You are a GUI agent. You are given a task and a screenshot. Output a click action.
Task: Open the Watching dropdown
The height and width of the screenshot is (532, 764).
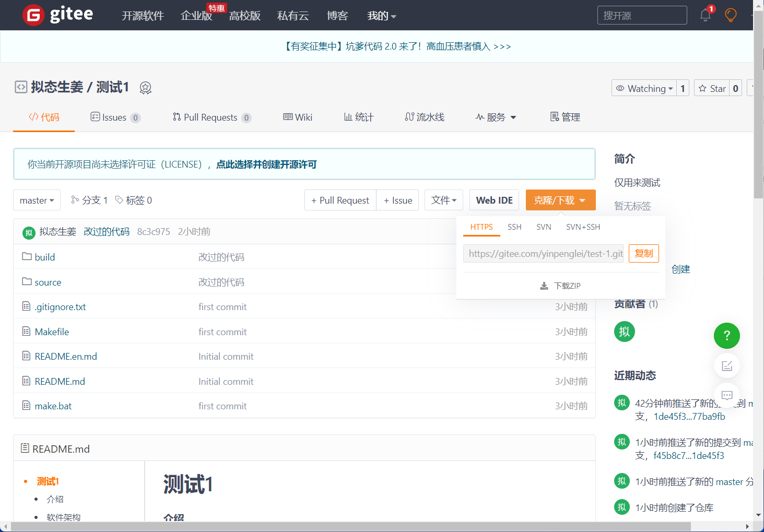coord(644,88)
